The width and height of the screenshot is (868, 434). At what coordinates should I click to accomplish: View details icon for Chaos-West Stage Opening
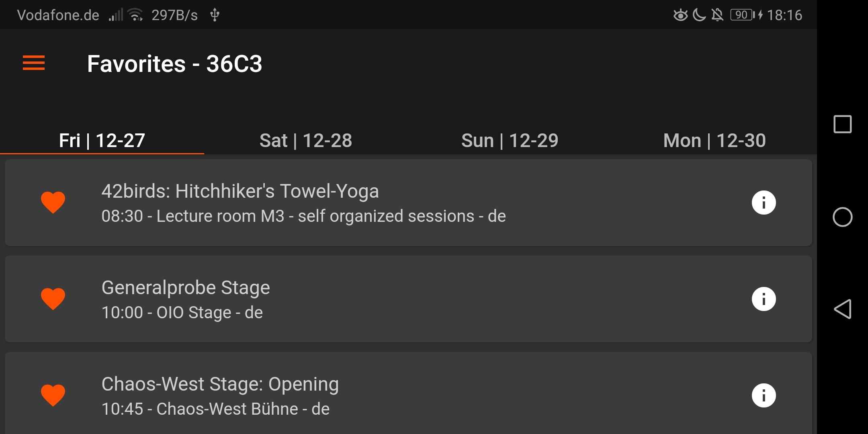[x=764, y=395]
